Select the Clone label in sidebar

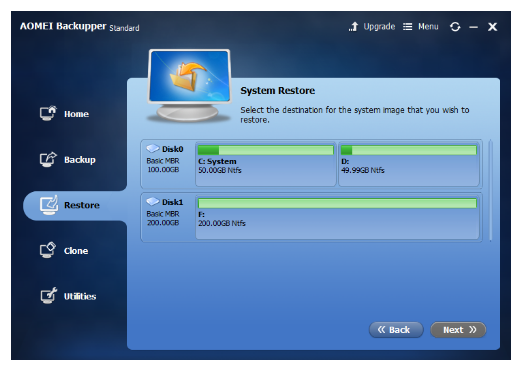click(x=76, y=251)
